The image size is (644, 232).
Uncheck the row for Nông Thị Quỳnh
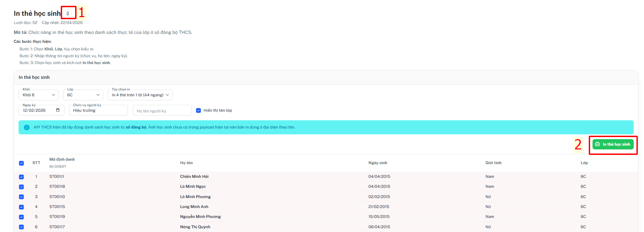point(21,227)
